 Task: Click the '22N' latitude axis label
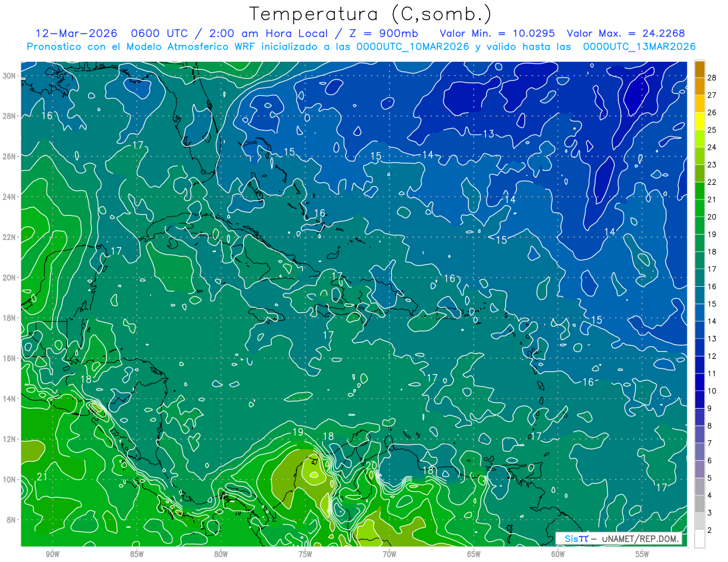click(8, 237)
